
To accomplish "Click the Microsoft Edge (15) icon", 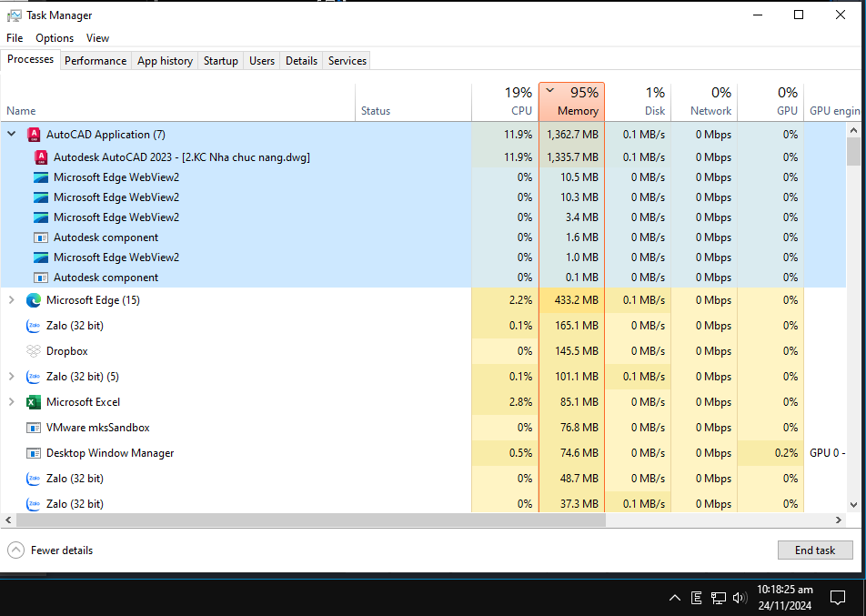I will pos(34,300).
